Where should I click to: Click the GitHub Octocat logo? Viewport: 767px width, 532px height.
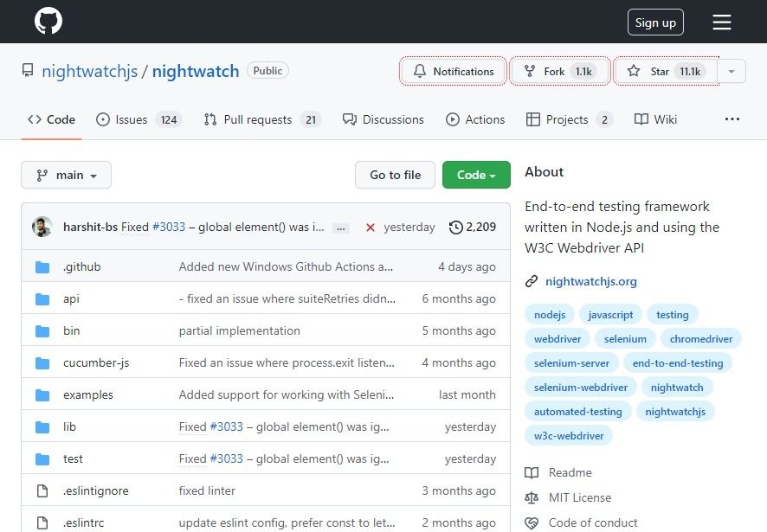[48, 22]
